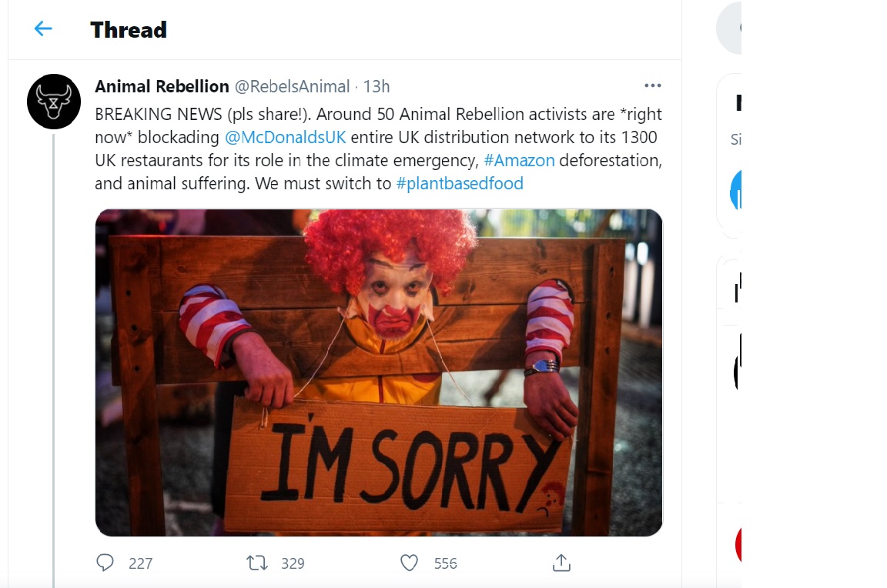887x588 pixels.
Task: Open the #plantbasedfood hashtag
Action: [460, 184]
